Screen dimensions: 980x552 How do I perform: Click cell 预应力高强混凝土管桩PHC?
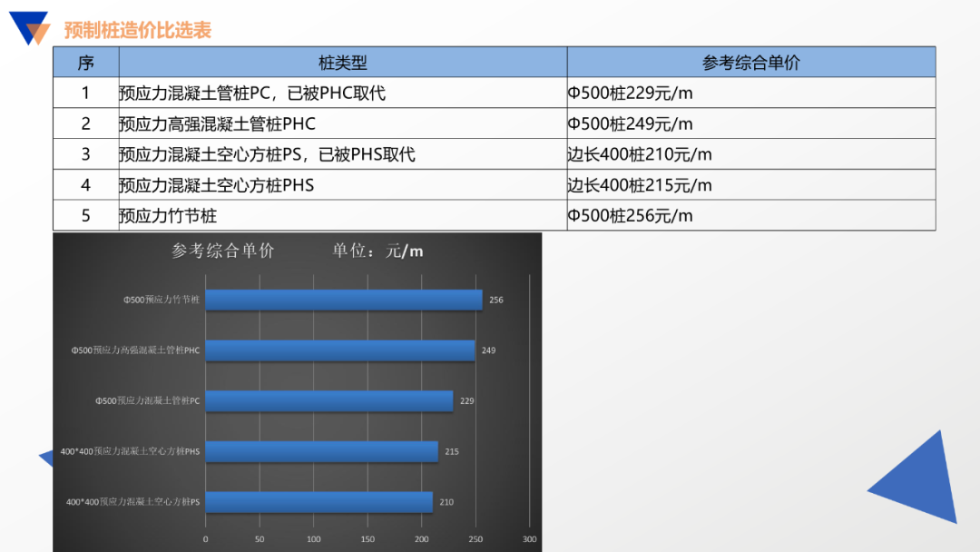coord(342,123)
